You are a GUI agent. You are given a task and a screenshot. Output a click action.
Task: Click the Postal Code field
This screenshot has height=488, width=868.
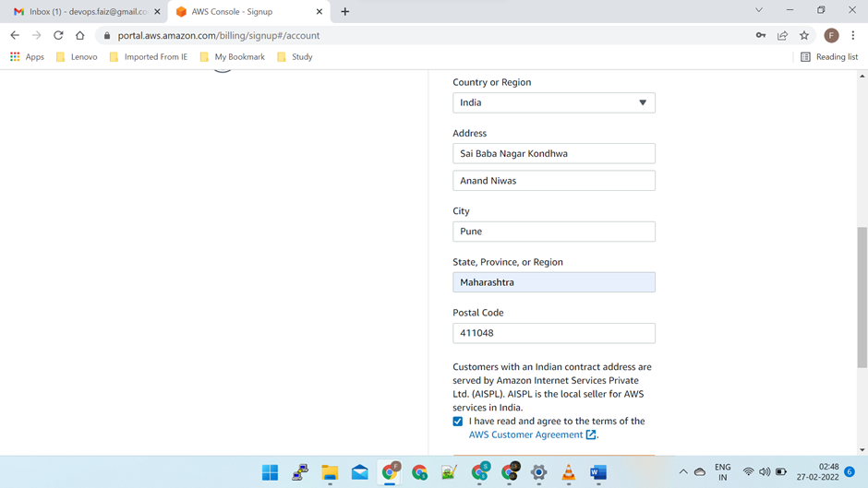[x=553, y=333]
